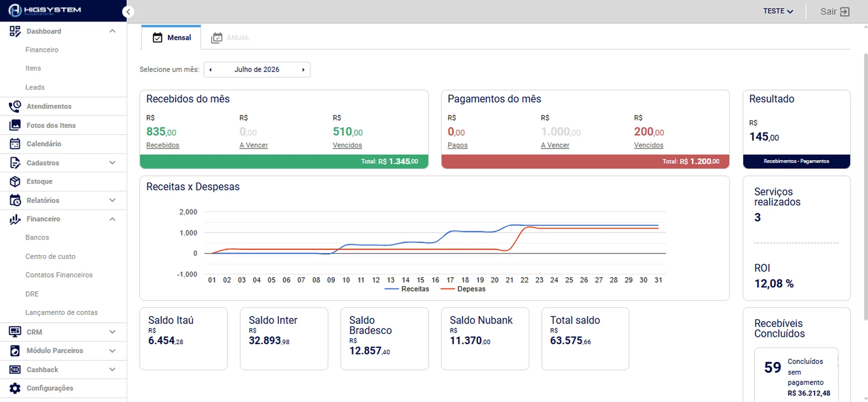Viewport: 868px width, 402px height.
Task: Expand the CRM submenu chevron
Action: tap(112, 332)
